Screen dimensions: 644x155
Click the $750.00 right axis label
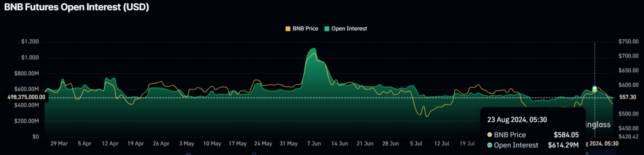629,41
